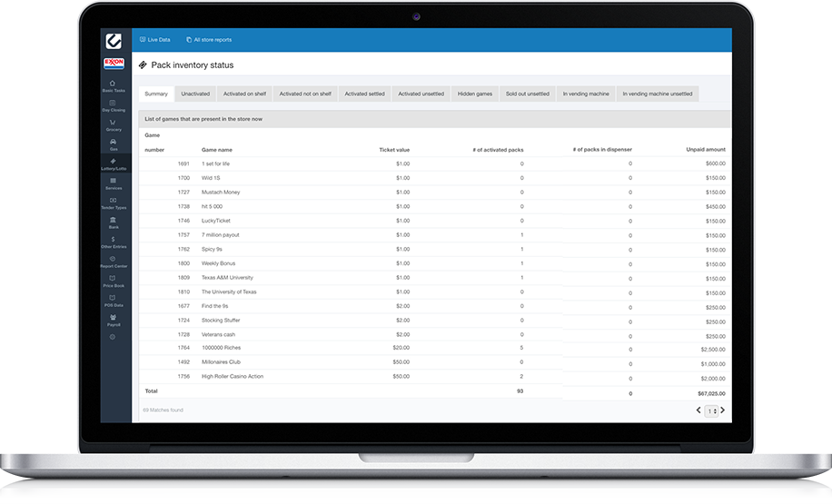Image resolution: width=832 pixels, height=504 pixels.
Task: Open the In vending machine tab
Action: pos(586,94)
